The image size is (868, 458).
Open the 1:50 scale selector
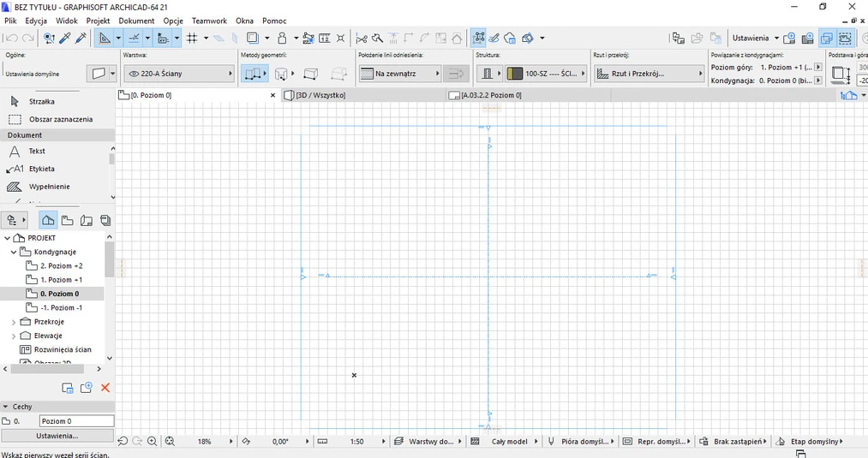click(x=356, y=441)
